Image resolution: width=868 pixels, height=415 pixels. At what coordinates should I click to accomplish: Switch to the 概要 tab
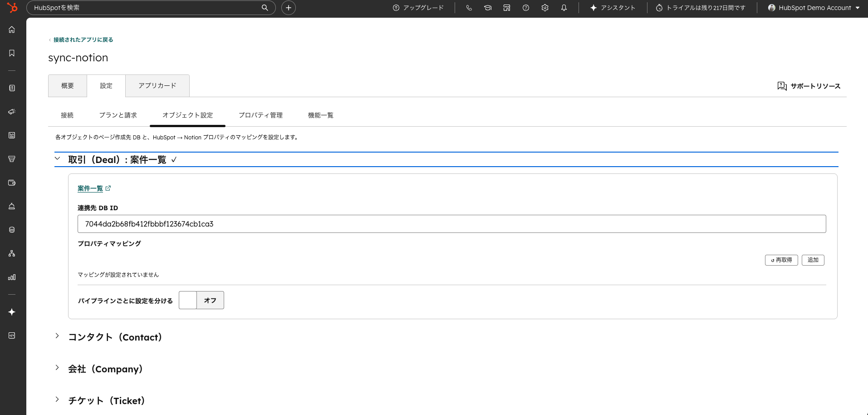(68, 86)
